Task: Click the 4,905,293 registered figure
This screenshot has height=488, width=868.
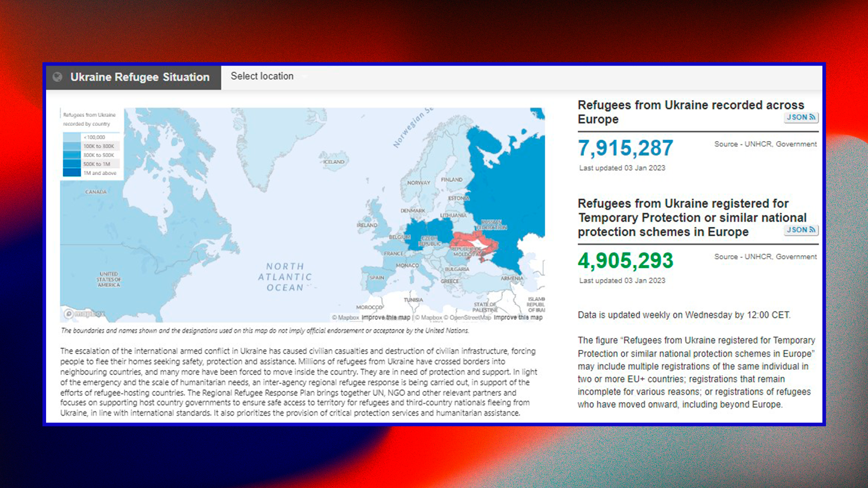Action: [x=625, y=261]
